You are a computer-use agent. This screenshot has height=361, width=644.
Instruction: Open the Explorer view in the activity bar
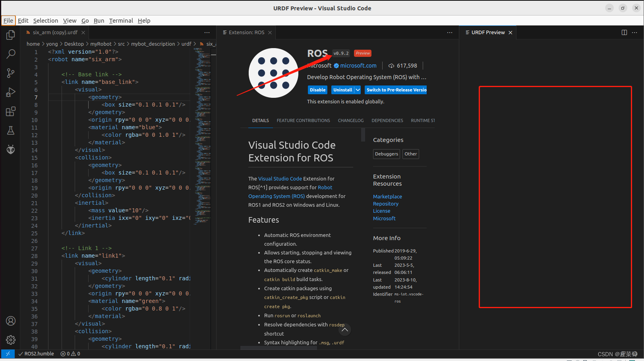tap(11, 35)
